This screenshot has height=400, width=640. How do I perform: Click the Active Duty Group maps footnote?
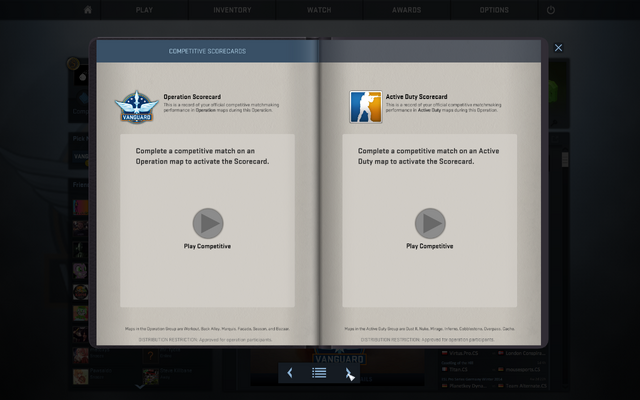[x=429, y=329]
